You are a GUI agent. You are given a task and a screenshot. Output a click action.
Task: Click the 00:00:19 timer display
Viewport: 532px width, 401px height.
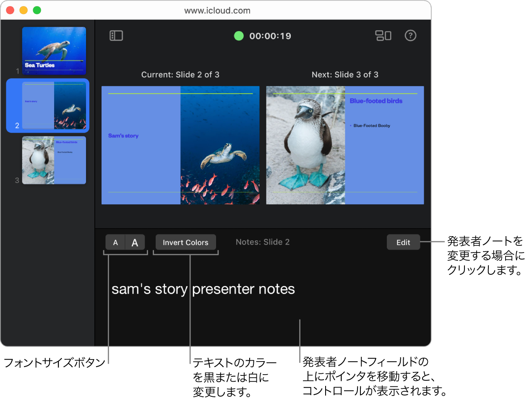tap(270, 36)
